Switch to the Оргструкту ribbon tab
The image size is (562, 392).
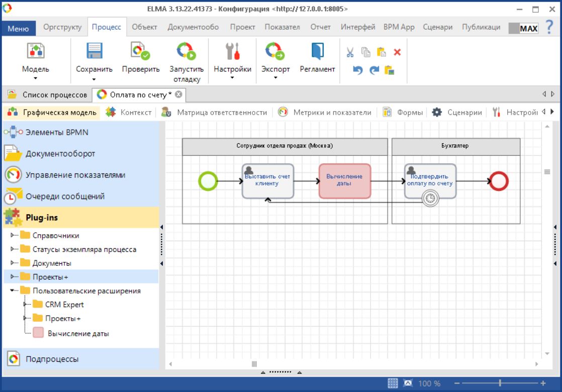62,27
